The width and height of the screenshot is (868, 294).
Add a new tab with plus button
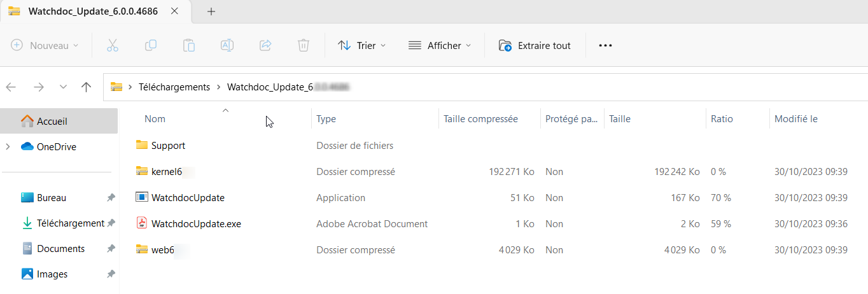[x=211, y=11]
